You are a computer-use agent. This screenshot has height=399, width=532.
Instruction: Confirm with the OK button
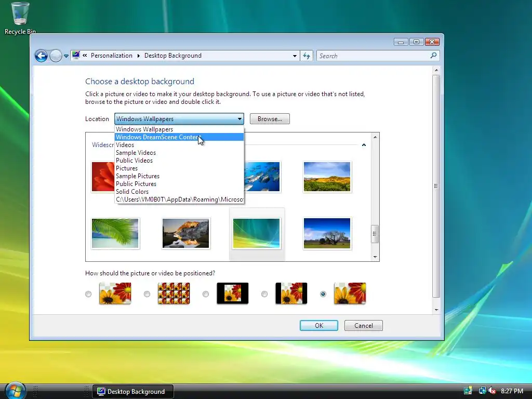(319, 326)
